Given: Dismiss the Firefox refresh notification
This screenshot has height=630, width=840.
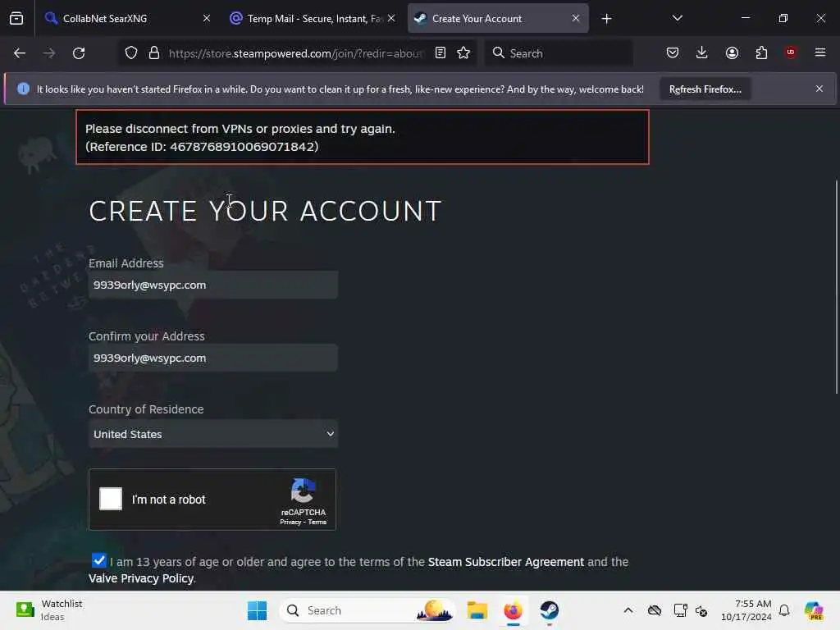Looking at the screenshot, I should [x=819, y=89].
